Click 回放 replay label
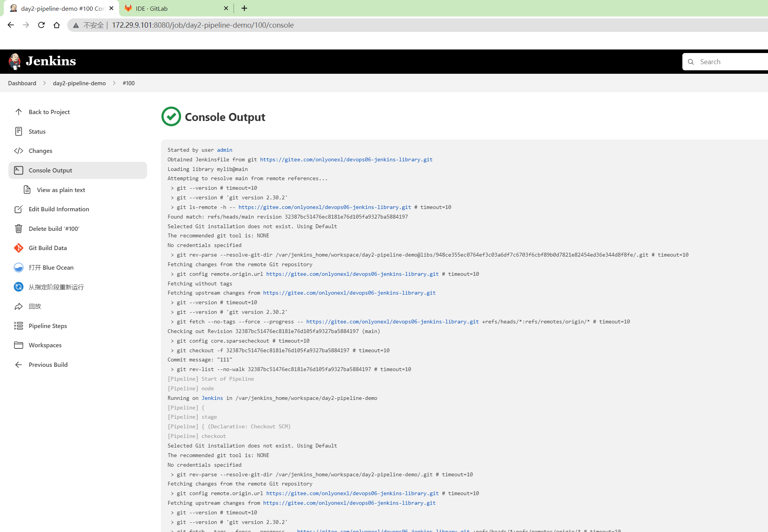 (35, 306)
